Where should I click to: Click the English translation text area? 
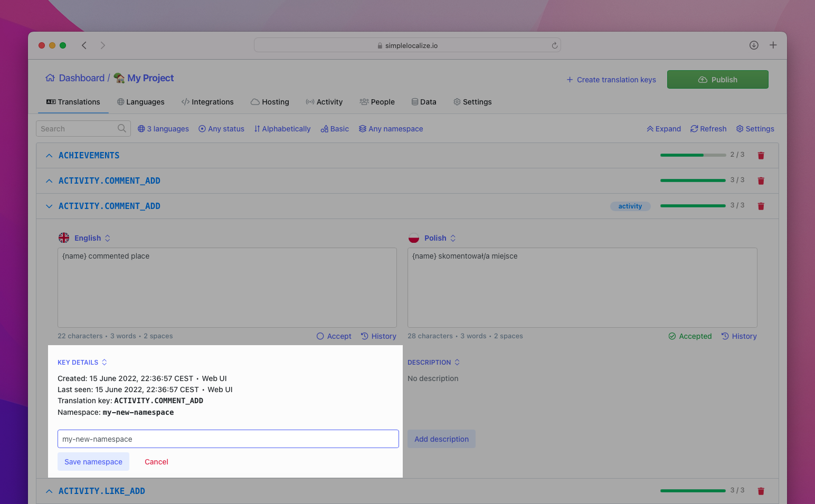[227, 288]
